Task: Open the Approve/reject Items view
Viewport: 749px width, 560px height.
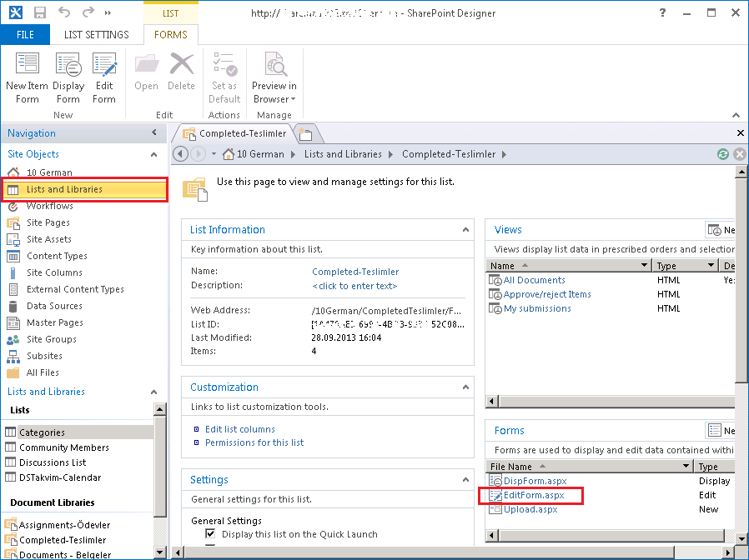Action: (x=547, y=294)
